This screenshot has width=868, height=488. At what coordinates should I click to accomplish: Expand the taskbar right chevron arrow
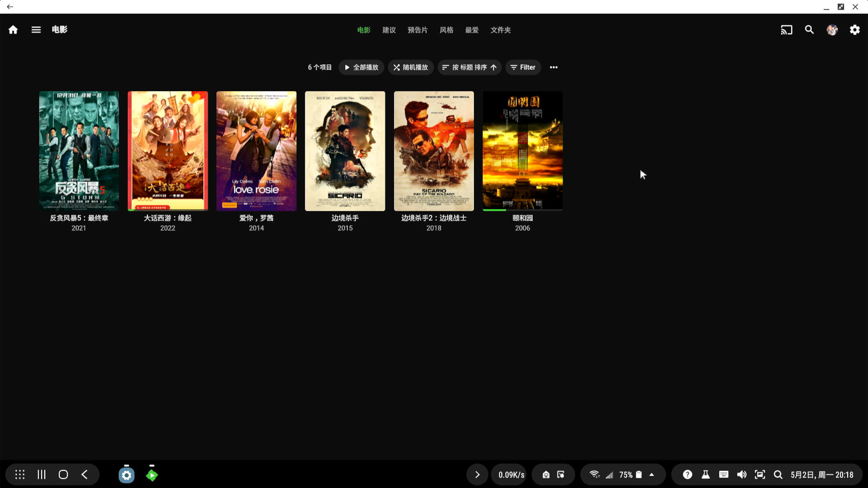pos(477,474)
